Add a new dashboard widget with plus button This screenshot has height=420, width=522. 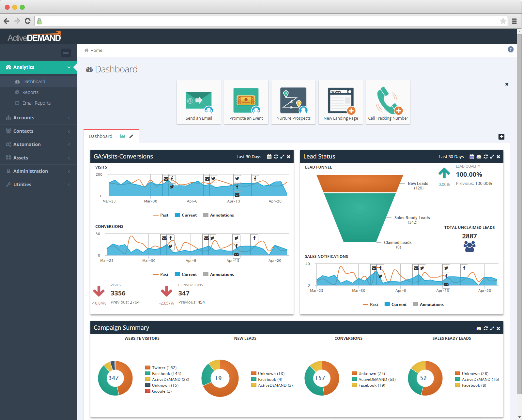pyautogui.click(x=501, y=137)
